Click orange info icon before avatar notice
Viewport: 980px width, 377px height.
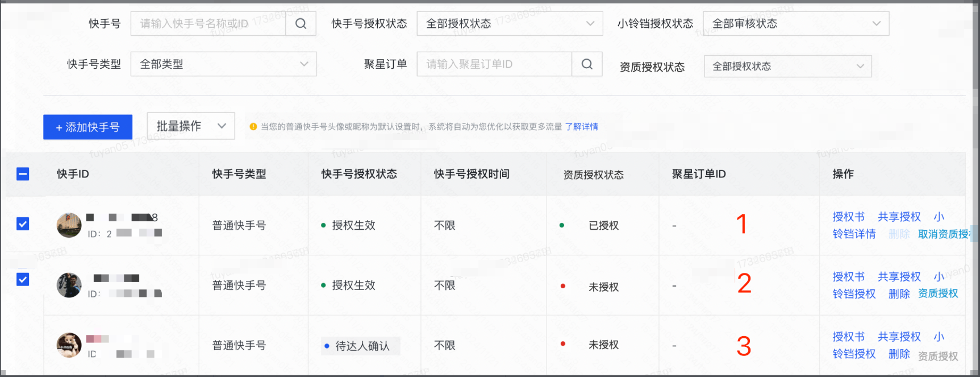253,127
